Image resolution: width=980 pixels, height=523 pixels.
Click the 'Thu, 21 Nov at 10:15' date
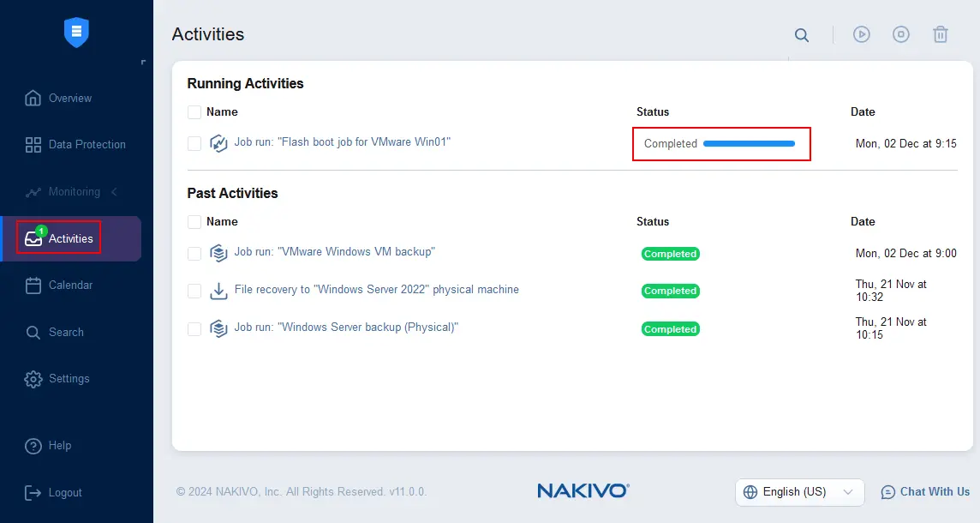click(891, 328)
